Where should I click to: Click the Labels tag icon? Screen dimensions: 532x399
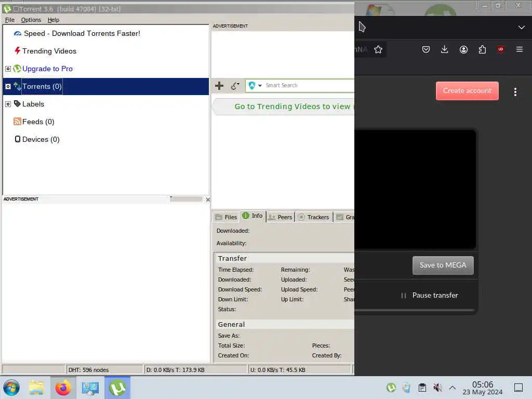coord(17,104)
